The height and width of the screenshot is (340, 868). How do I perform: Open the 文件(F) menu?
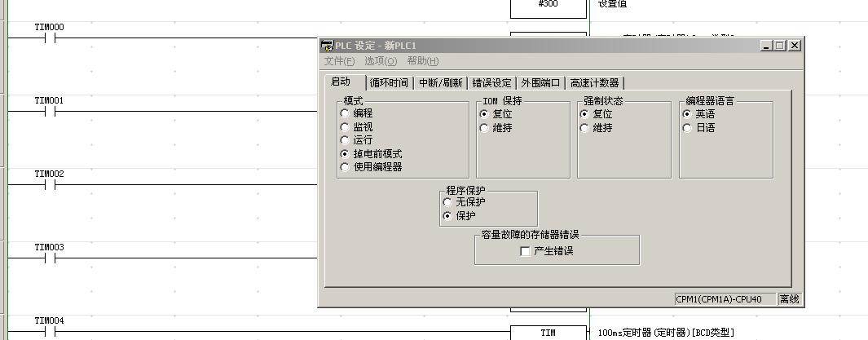click(x=339, y=61)
